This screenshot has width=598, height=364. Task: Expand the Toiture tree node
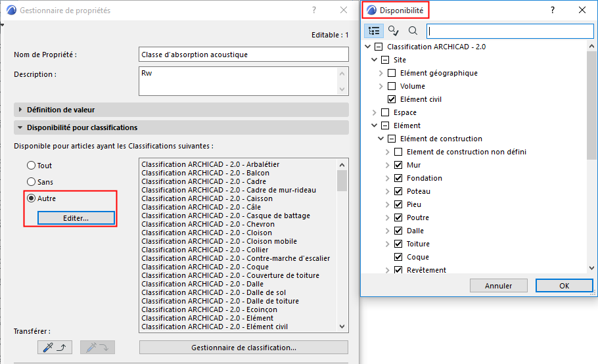click(388, 244)
